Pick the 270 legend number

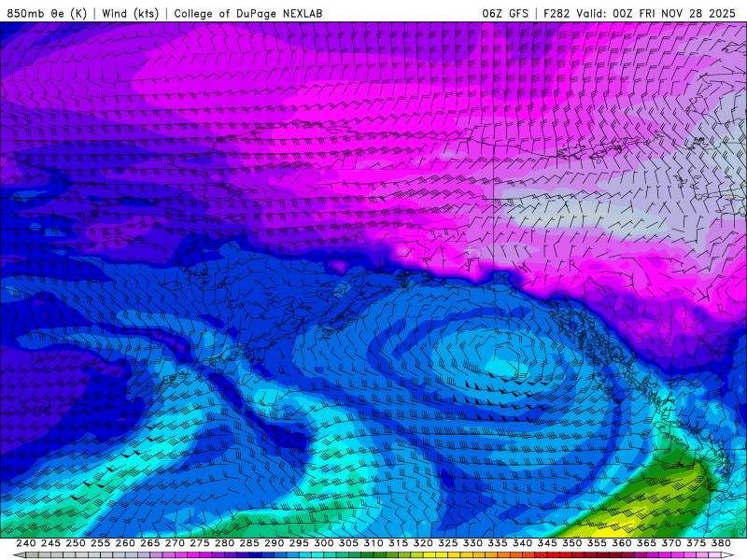tap(175, 543)
